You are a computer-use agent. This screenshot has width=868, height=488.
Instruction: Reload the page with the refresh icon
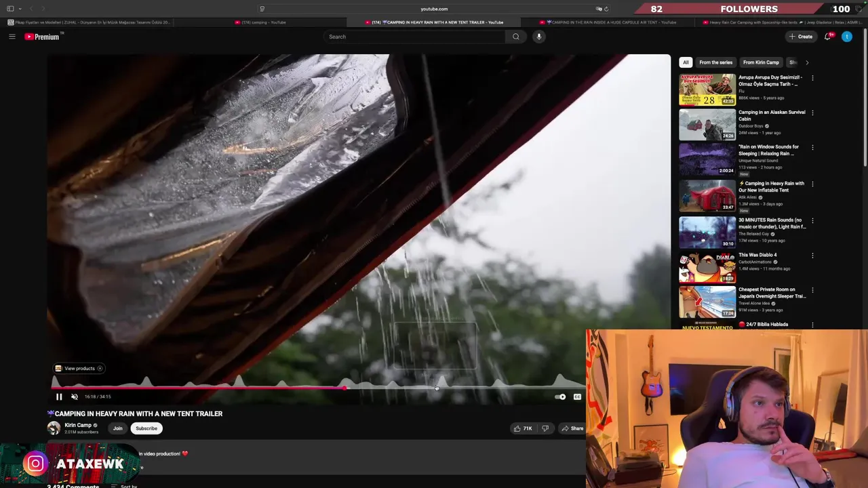[606, 9]
